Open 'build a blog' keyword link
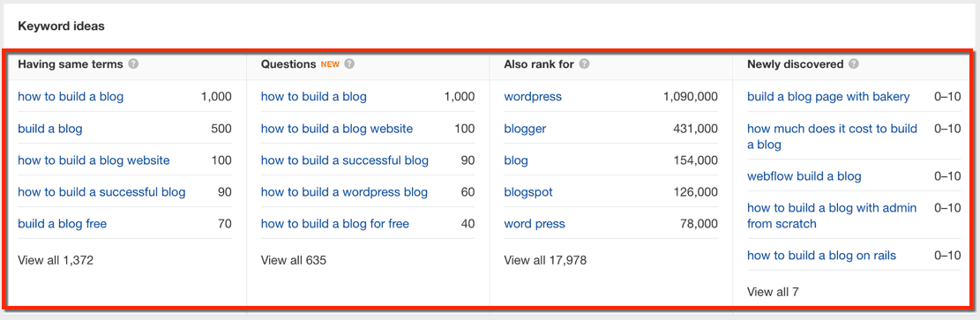 50,129
